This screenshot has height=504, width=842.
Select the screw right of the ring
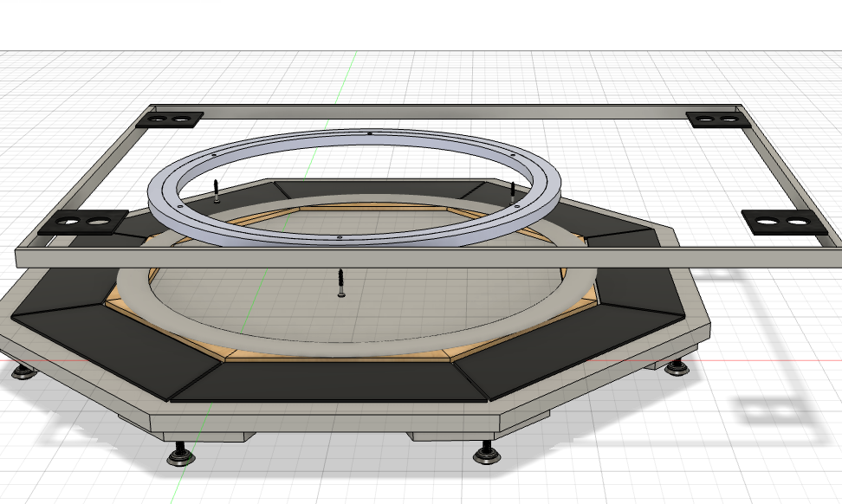point(514,193)
